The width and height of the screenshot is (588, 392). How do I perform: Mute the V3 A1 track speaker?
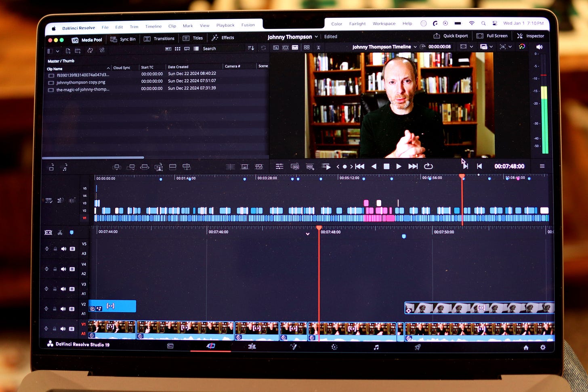pyautogui.click(x=63, y=289)
